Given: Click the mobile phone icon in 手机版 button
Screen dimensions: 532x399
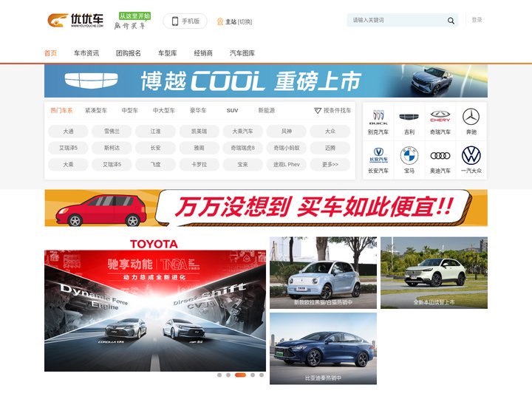Looking at the screenshot, I should (175, 21).
